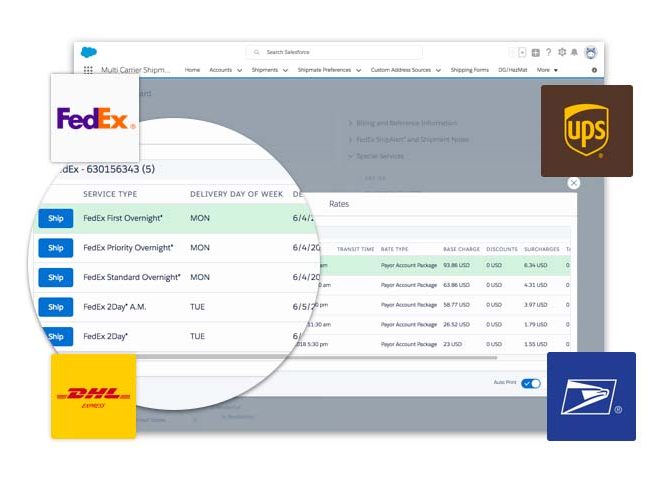Image resolution: width=660 pixels, height=480 pixels.
Task: Click the Salesforce cloud logo
Action: (x=89, y=52)
